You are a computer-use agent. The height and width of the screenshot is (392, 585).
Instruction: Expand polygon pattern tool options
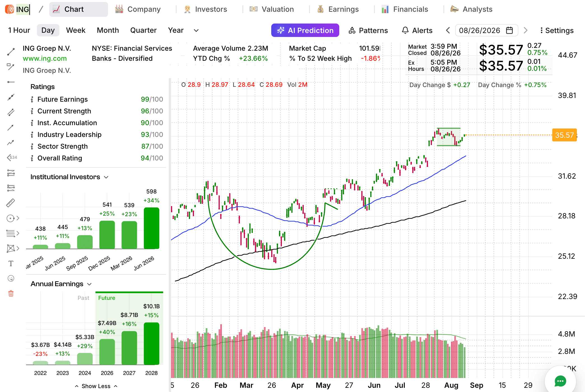tap(18, 248)
